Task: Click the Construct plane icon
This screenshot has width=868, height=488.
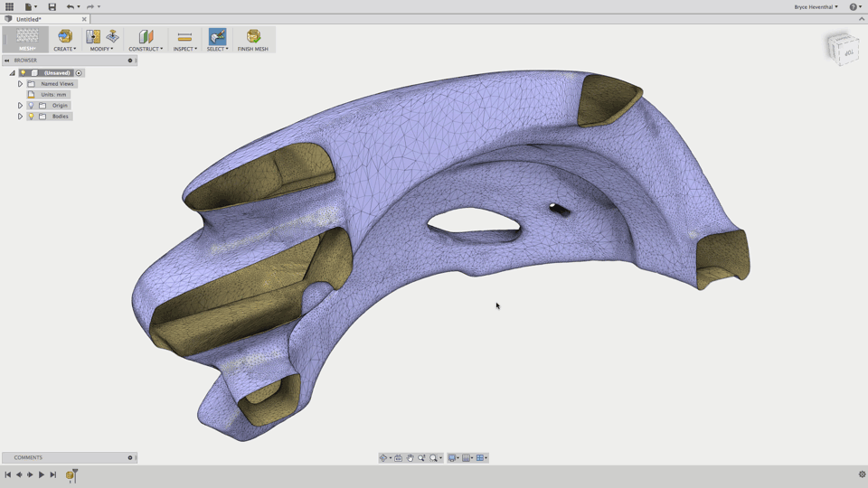Action: click(x=146, y=36)
